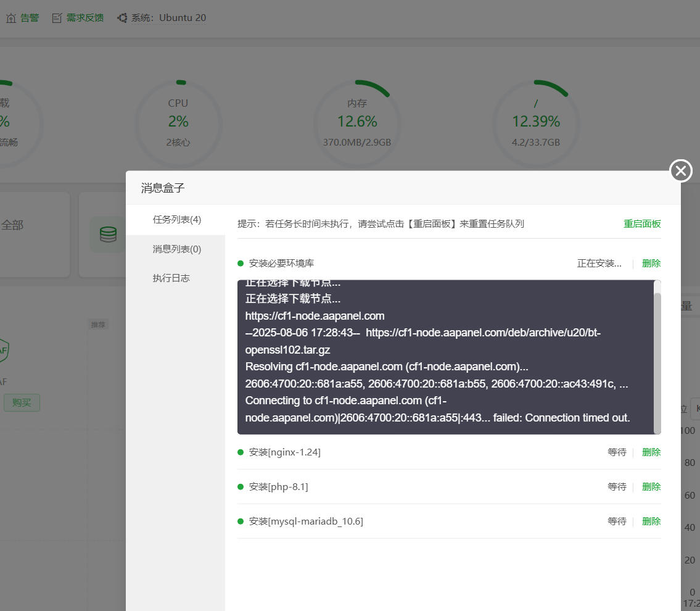Open 告警 link in top bar
The width and height of the screenshot is (700, 611).
tap(30, 18)
